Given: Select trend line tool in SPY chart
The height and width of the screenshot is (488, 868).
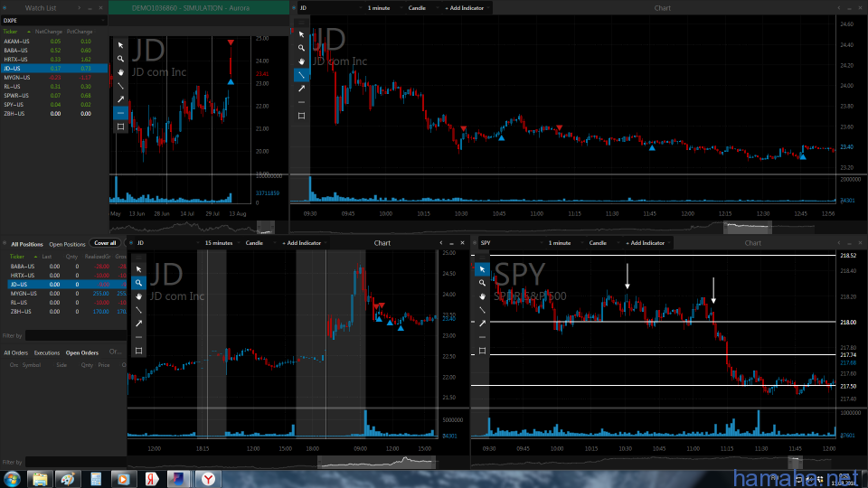Looking at the screenshot, I should tap(482, 310).
